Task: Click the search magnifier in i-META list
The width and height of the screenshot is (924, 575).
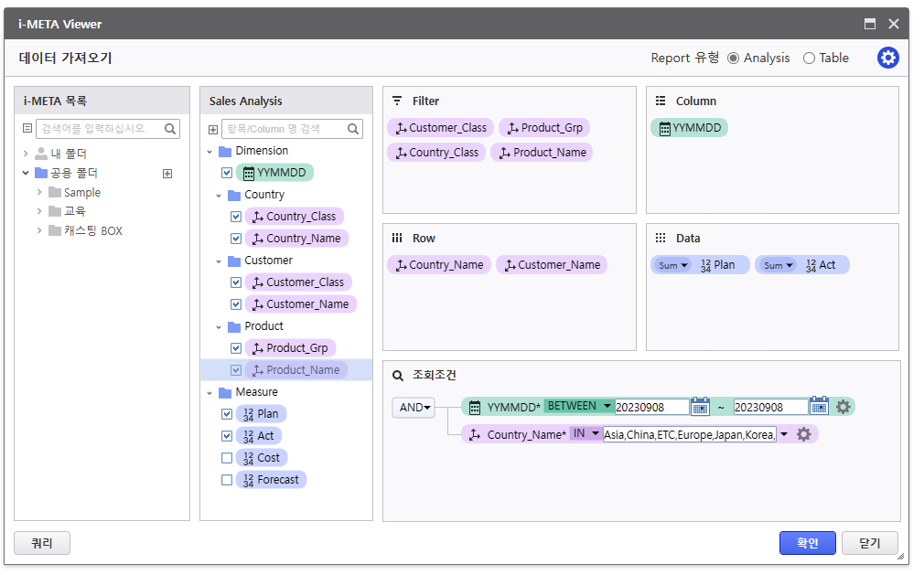Action: pyautogui.click(x=170, y=129)
